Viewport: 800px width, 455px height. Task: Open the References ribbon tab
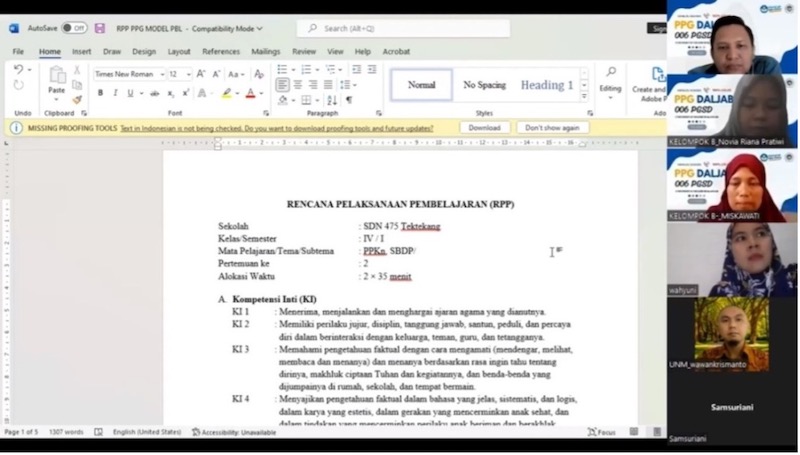(221, 51)
